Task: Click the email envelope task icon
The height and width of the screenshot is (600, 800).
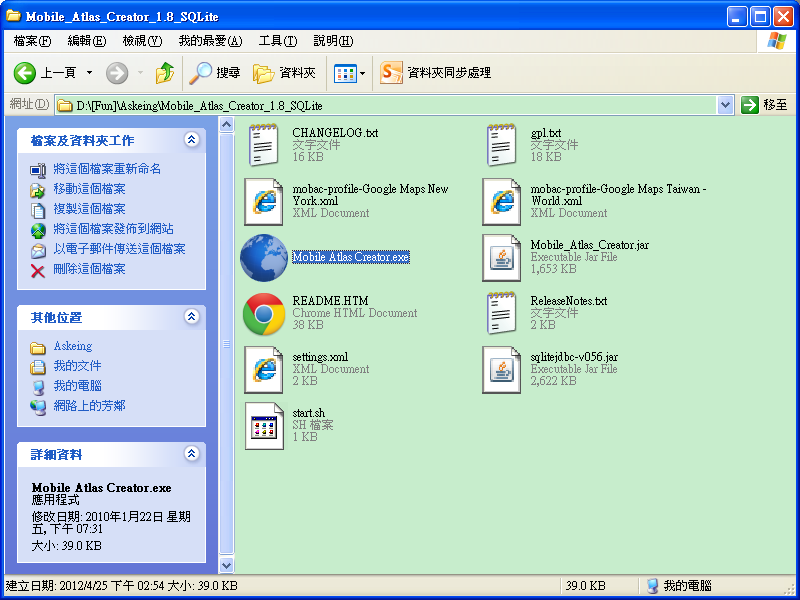Action: coord(38,251)
